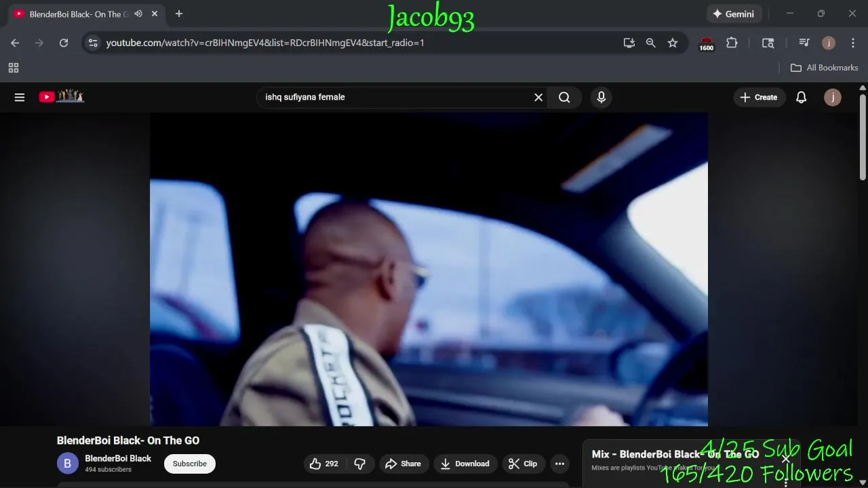Click the search magnifier button

(x=564, y=97)
